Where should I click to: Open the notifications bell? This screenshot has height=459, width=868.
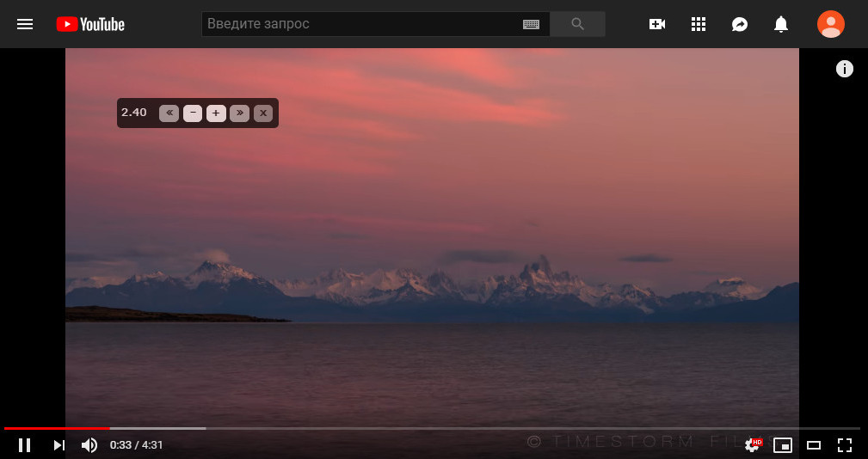781,24
